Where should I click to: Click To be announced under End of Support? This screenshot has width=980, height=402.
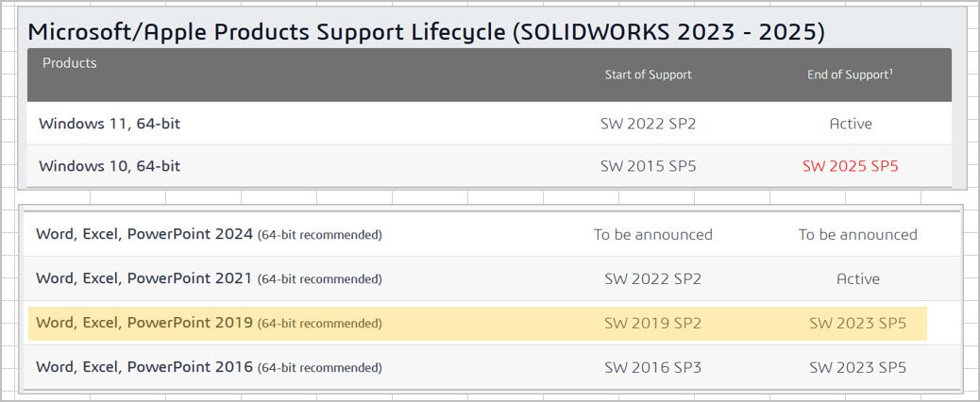857,235
